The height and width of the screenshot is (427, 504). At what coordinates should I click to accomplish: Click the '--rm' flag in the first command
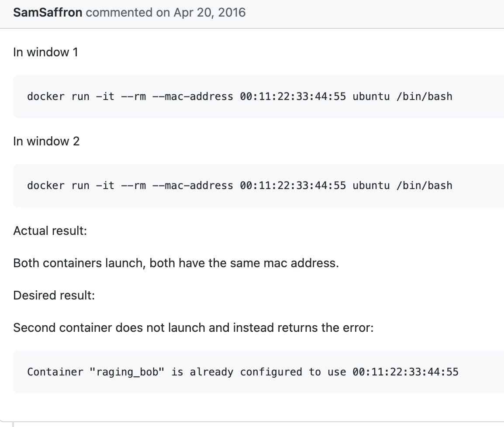click(134, 96)
